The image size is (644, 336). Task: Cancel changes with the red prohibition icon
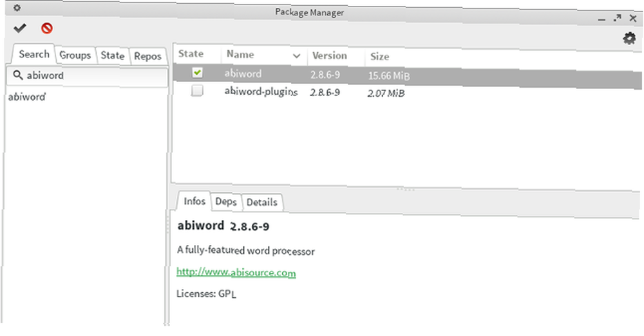tap(47, 28)
